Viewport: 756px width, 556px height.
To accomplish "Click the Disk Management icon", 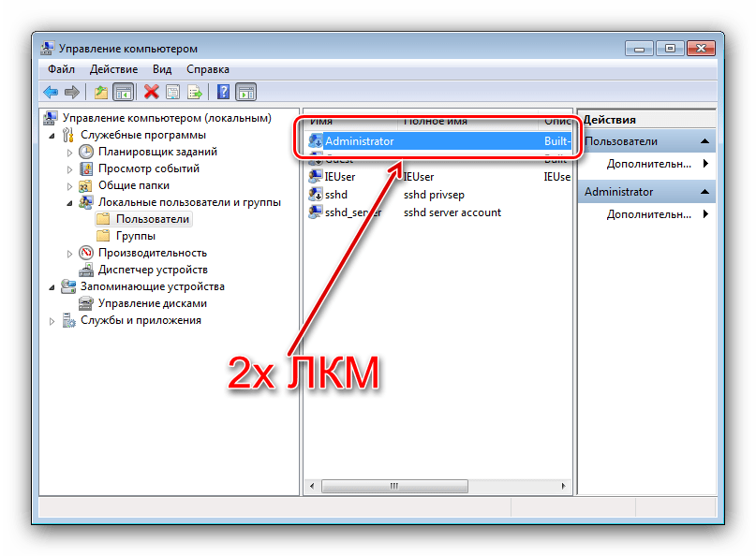I will coord(86,303).
